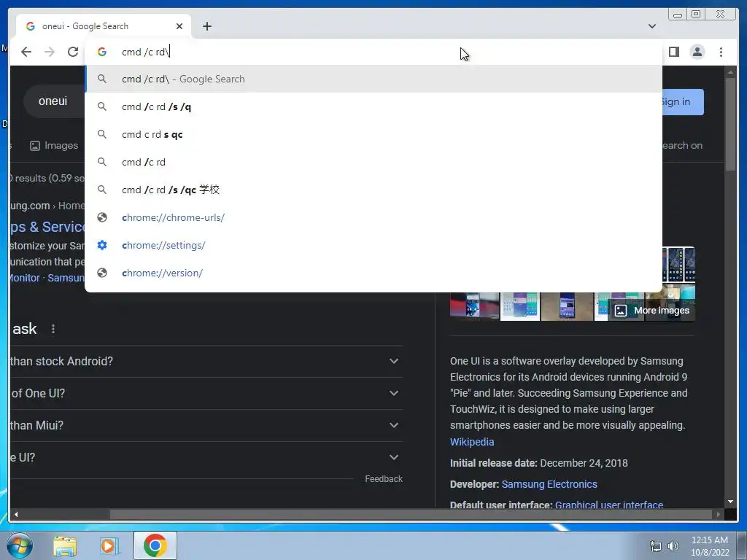747x560 pixels.
Task: Open the Samsung Electronics developer link
Action: pyautogui.click(x=549, y=484)
